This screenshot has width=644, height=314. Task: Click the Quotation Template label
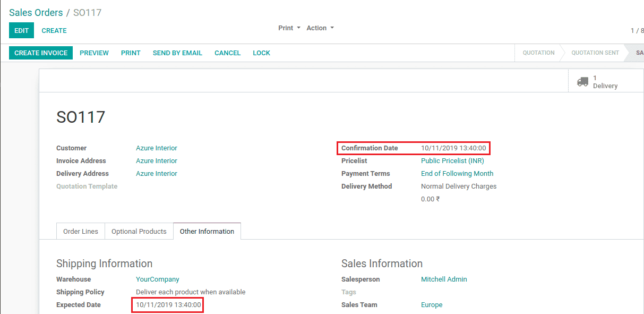click(87, 186)
